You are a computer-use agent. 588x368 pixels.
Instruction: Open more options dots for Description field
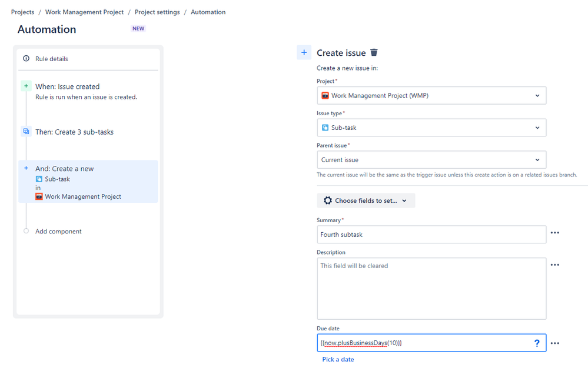pyautogui.click(x=555, y=265)
